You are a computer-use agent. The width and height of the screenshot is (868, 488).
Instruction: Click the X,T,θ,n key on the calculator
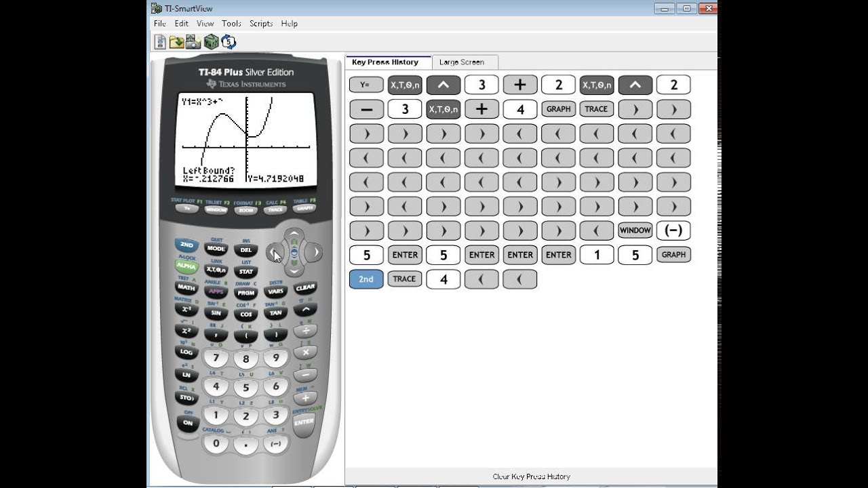(216, 270)
